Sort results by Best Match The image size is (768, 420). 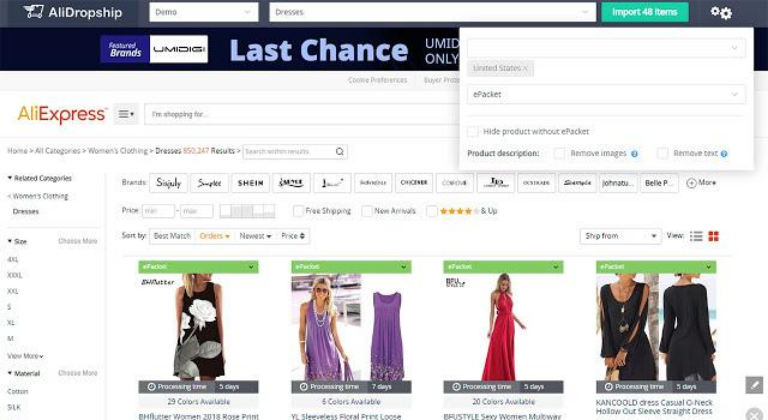coord(172,236)
